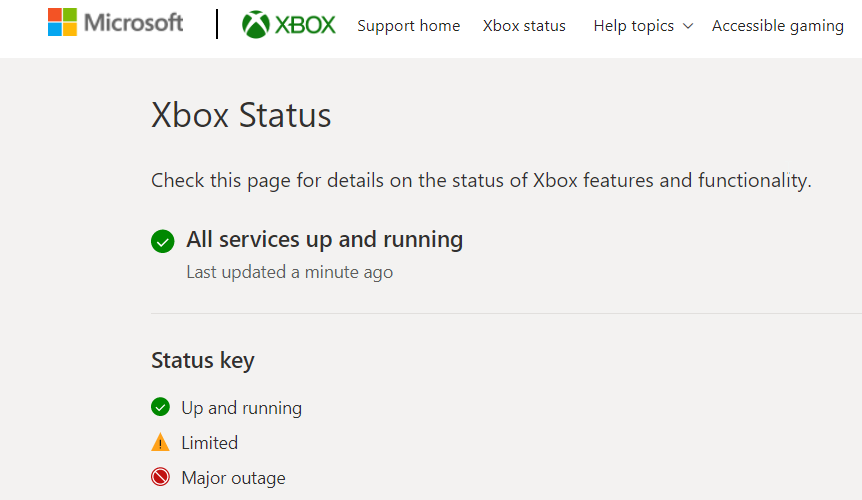
Task: Go to Support home
Action: click(408, 26)
